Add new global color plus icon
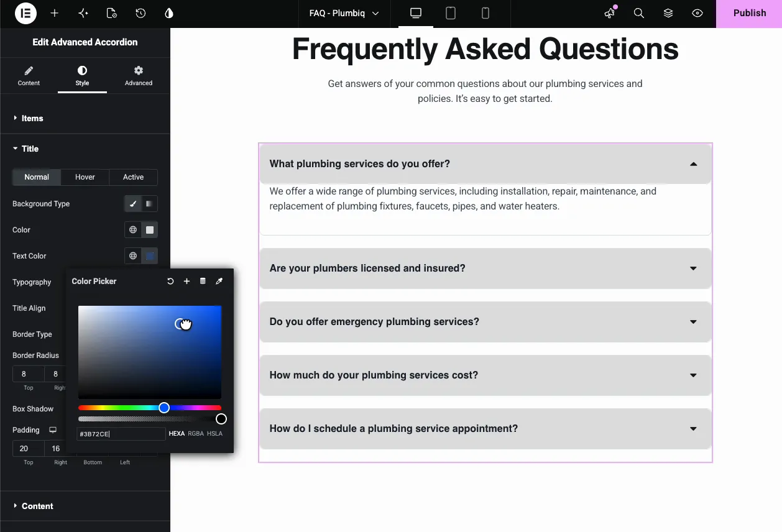This screenshot has height=532, width=782. click(x=186, y=282)
